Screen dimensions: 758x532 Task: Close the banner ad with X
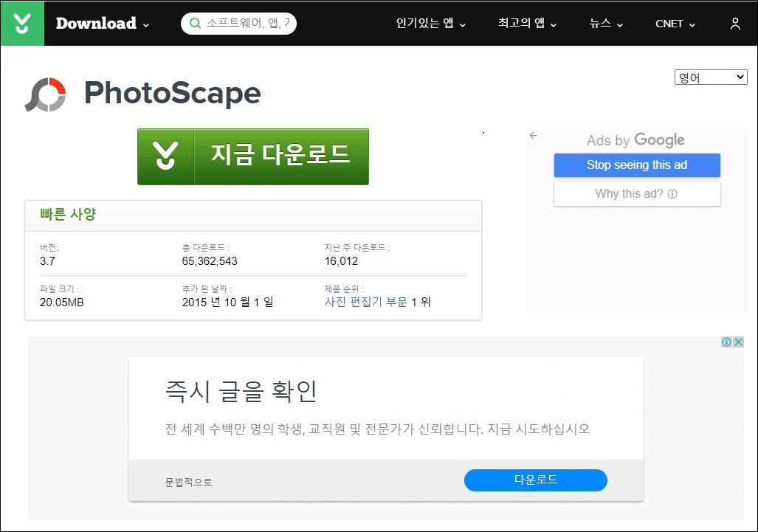click(x=738, y=342)
